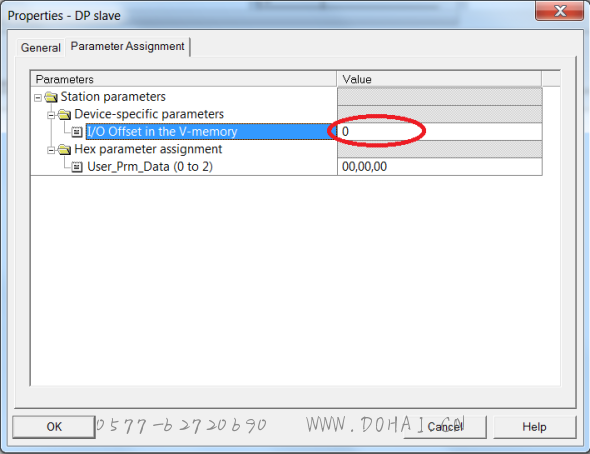Confirm the dialog with OK

point(53,427)
